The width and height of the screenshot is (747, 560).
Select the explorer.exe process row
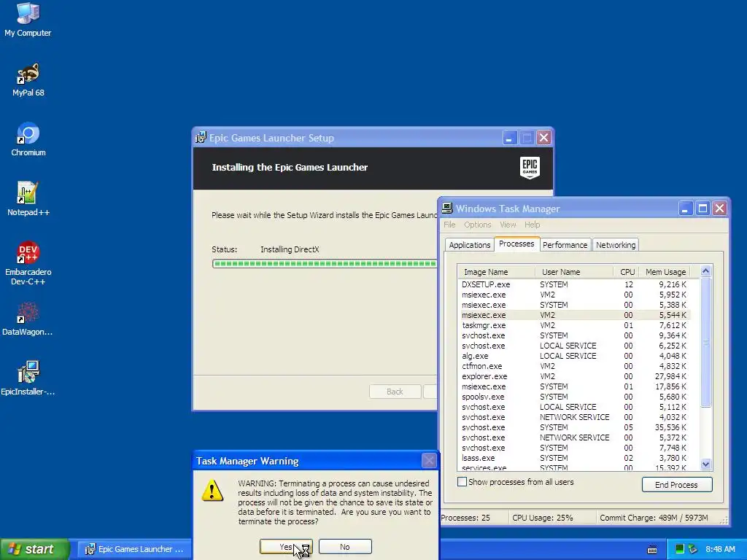(x=574, y=376)
